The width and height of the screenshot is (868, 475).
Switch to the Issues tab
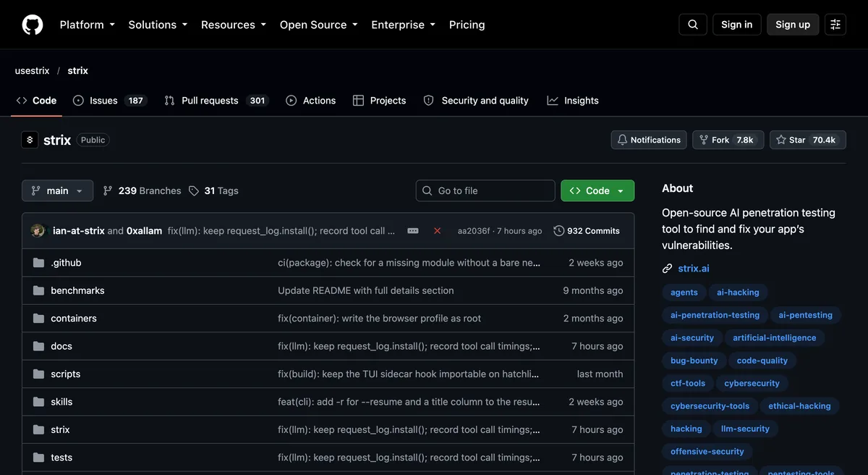click(x=110, y=101)
